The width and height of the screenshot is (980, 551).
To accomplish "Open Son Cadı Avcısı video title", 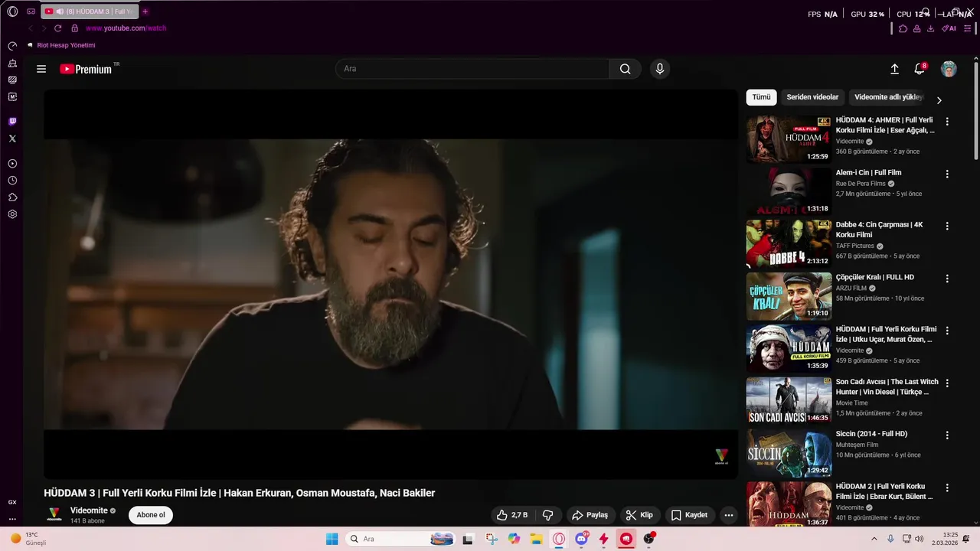I will pyautogui.click(x=887, y=386).
